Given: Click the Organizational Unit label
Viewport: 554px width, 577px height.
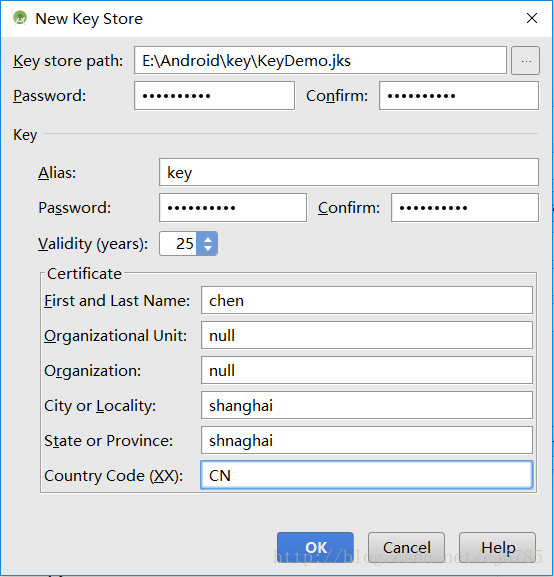Looking at the screenshot, I should [116, 336].
